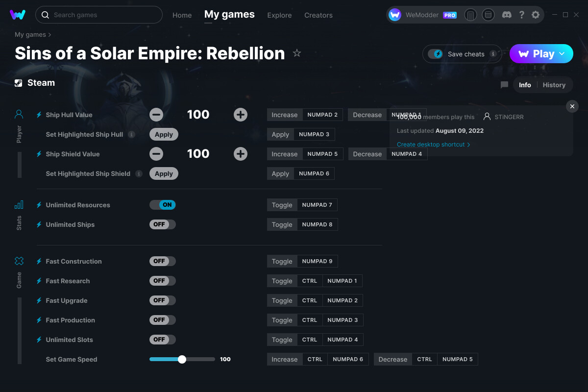Turn off Unlimited Resources toggle
This screenshot has width=588, height=392.
(x=162, y=205)
